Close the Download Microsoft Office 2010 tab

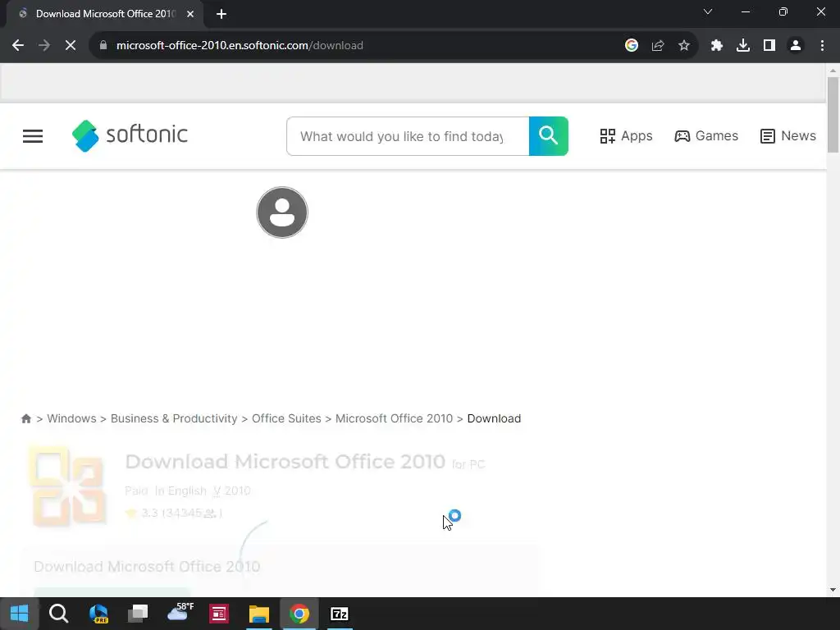click(x=190, y=14)
